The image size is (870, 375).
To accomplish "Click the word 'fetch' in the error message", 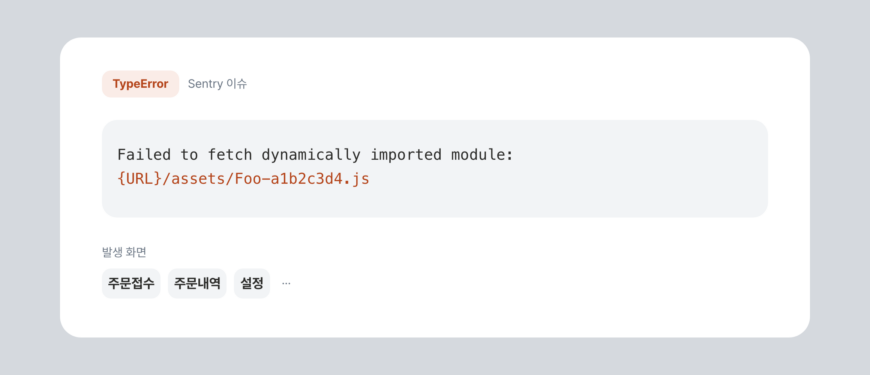I will click(230, 155).
